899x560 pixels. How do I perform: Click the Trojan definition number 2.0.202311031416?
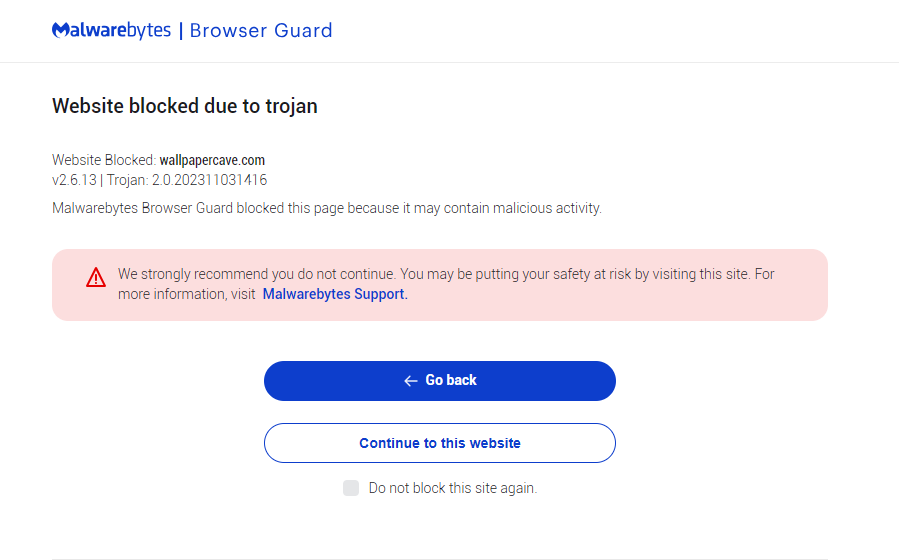point(209,180)
